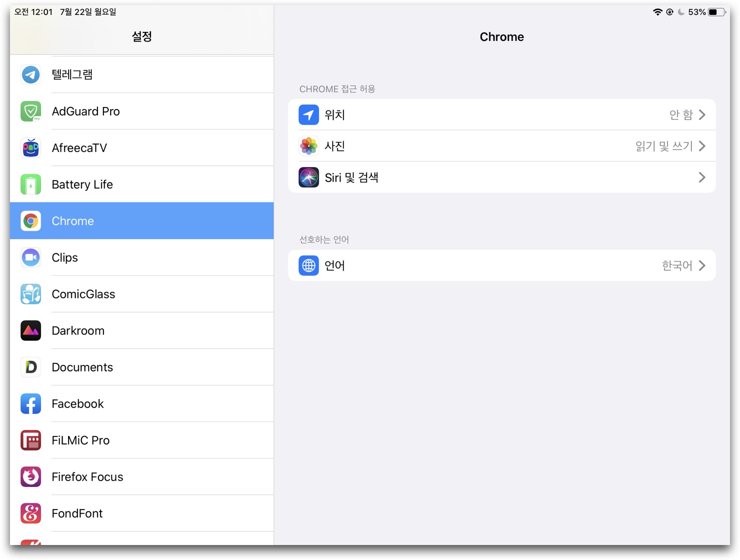The width and height of the screenshot is (740, 560).
Task: Open the Siri 및 검색 row chevron
Action: click(702, 177)
